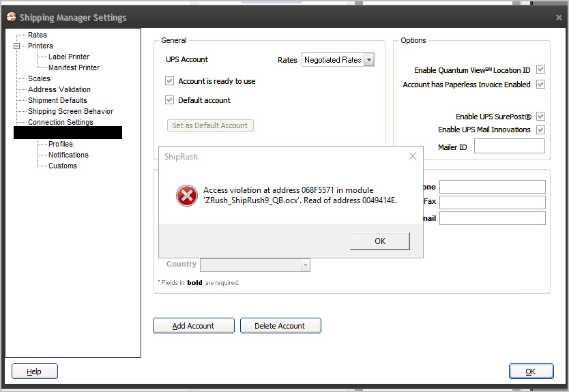Select the Profiles tree item
The width and height of the screenshot is (569, 392).
61,144
